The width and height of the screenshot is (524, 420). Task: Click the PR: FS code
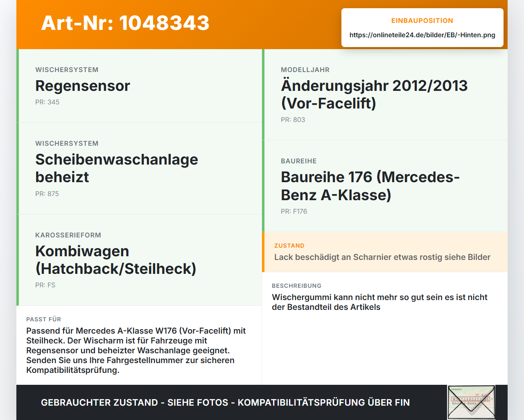click(x=45, y=285)
